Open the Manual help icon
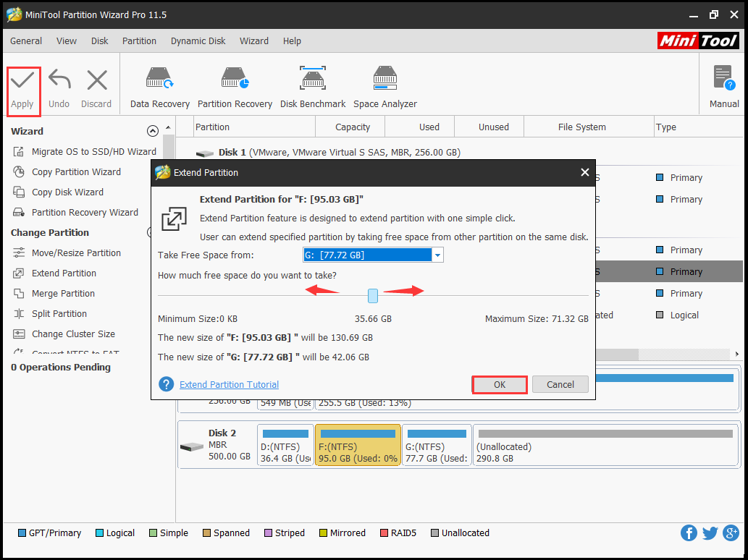The image size is (748, 560). (724, 78)
